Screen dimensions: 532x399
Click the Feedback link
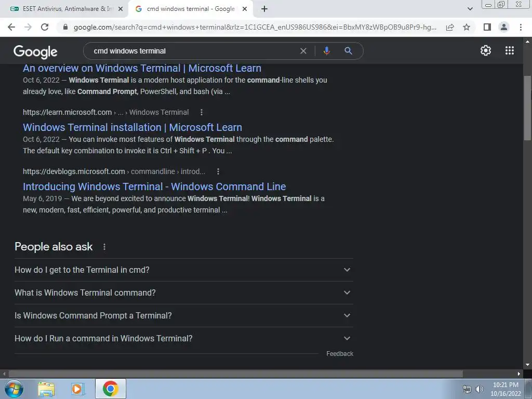pos(340,354)
